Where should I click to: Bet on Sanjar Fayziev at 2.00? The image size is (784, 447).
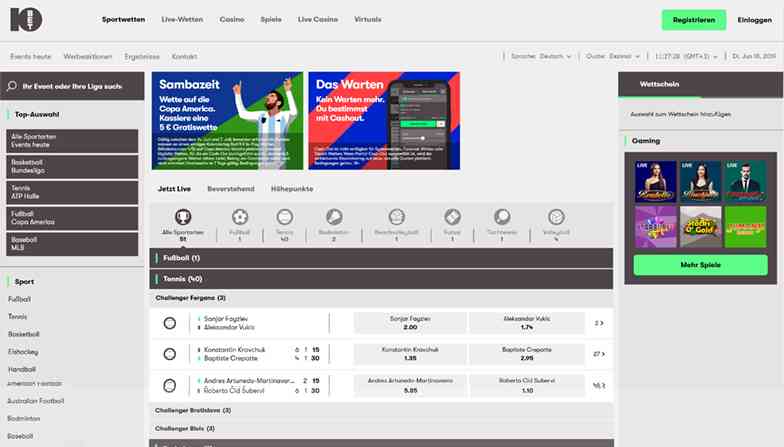(x=410, y=323)
